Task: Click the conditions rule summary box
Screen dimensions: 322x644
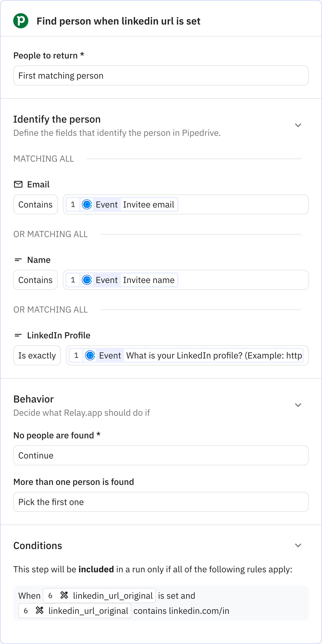Action: pos(161,603)
